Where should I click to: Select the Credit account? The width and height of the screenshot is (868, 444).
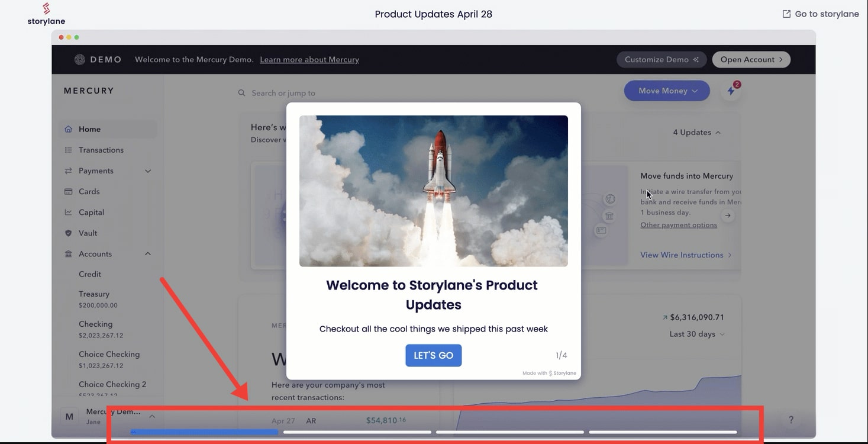pyautogui.click(x=90, y=274)
